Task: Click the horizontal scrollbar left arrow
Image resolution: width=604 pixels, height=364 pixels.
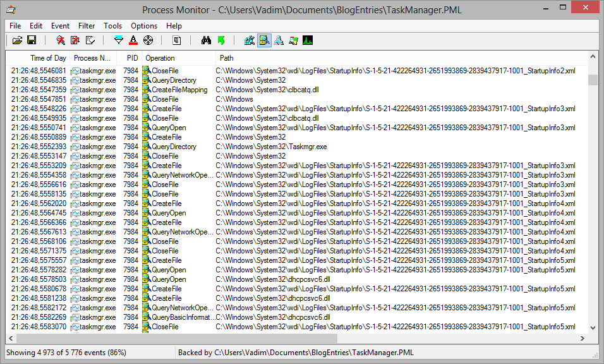Action: point(11,338)
